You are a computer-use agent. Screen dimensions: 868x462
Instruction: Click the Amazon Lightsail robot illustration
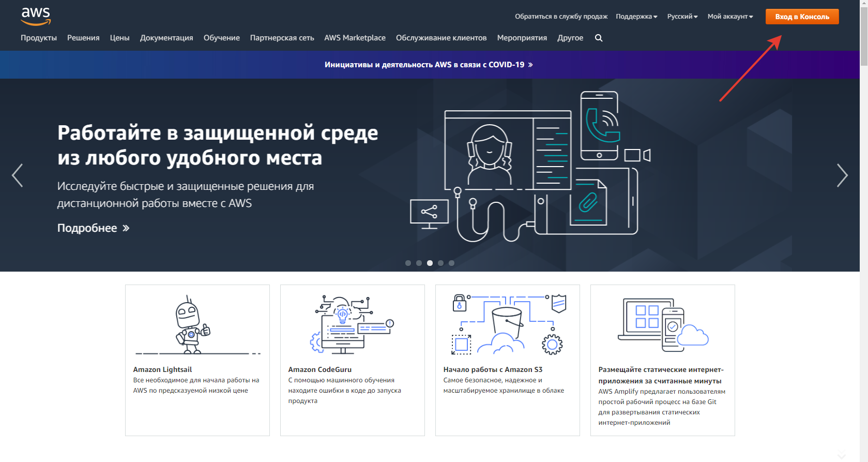tap(197, 325)
